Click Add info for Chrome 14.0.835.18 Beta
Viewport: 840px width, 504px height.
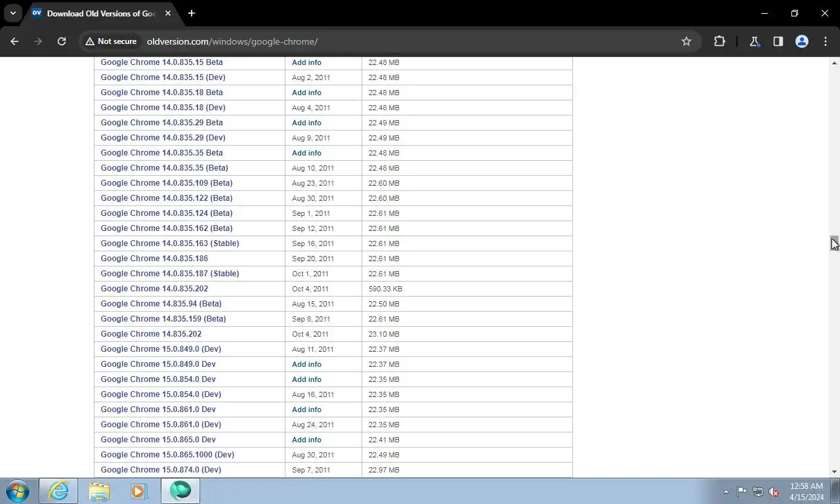point(306,93)
